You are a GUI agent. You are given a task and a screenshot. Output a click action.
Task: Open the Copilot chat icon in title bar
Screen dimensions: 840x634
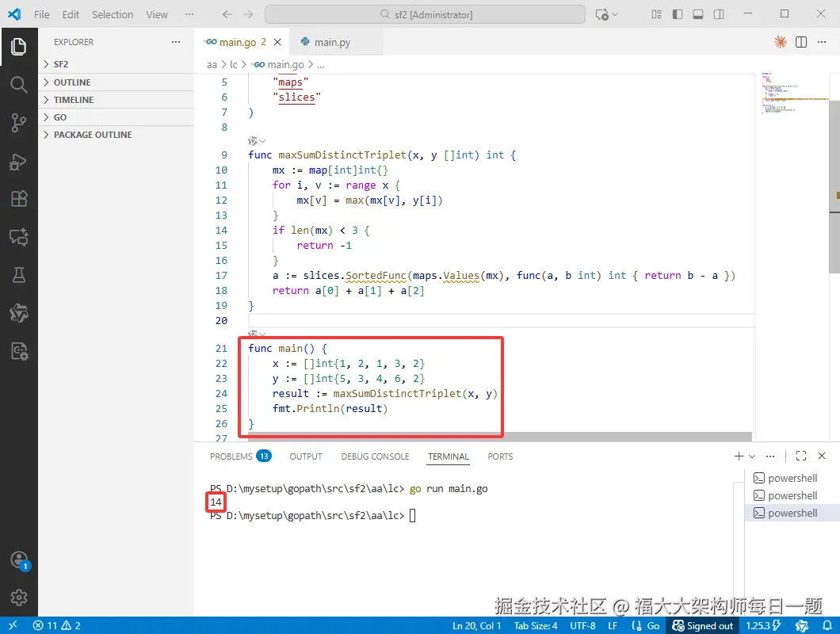click(x=601, y=14)
